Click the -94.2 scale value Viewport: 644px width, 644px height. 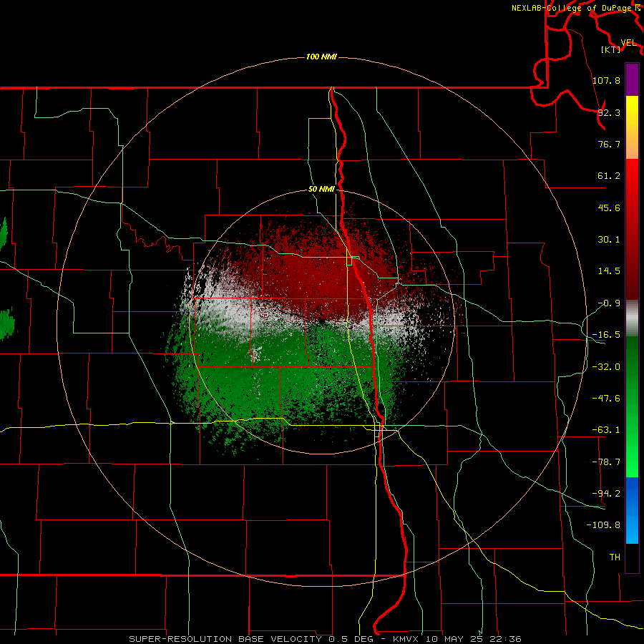[606, 493]
